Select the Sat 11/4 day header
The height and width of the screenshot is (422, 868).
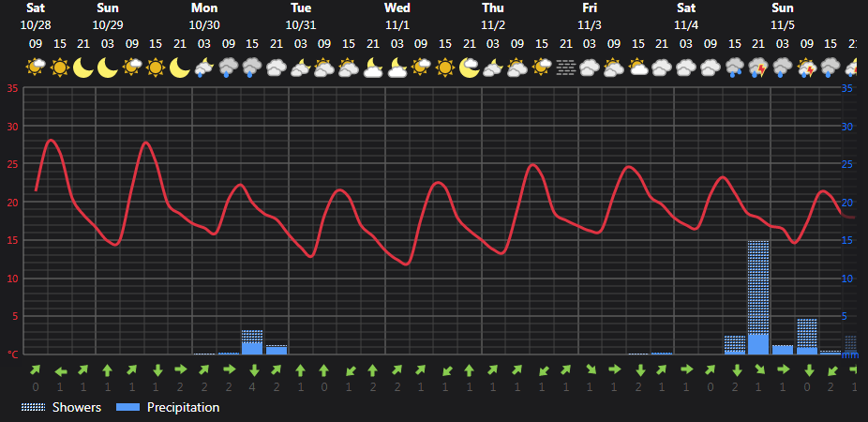[686, 17]
